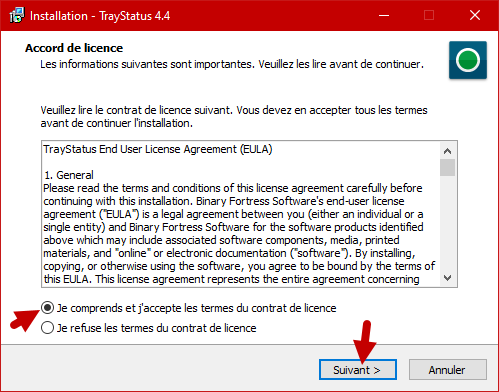499x392 pixels.
Task: Click the TrayStatus green circle logo
Action: (x=468, y=60)
